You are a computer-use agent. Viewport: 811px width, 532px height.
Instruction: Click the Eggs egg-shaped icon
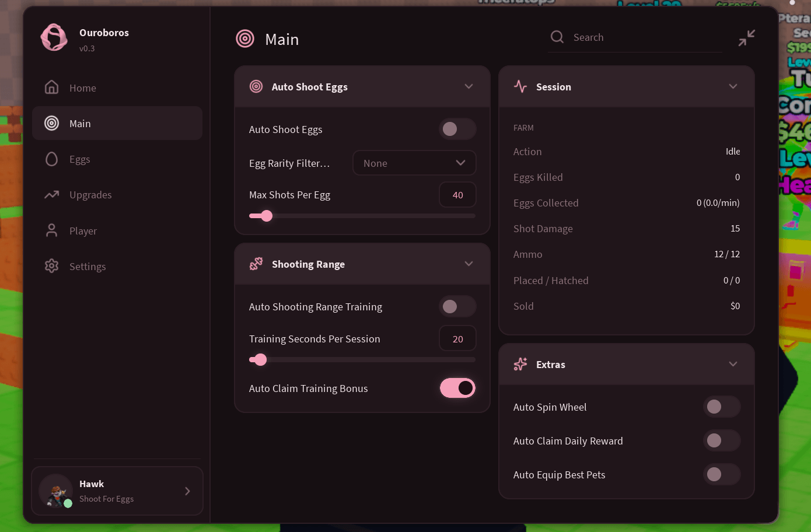click(x=52, y=159)
